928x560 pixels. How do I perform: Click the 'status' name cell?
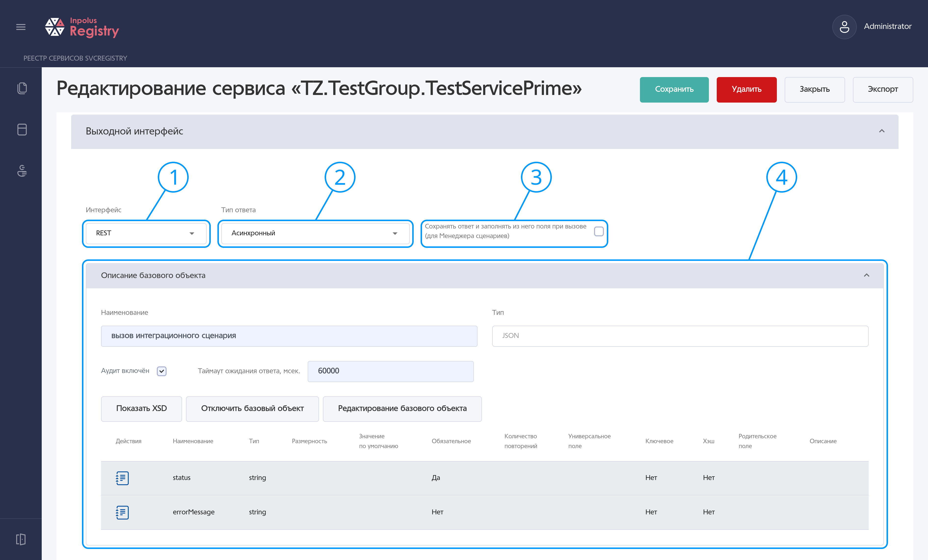182,478
